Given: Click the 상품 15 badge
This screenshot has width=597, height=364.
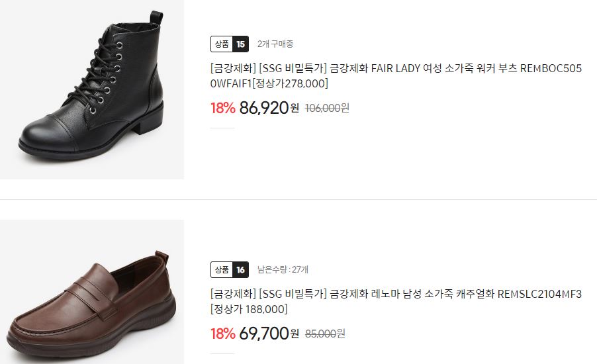Looking at the screenshot, I should [x=230, y=44].
